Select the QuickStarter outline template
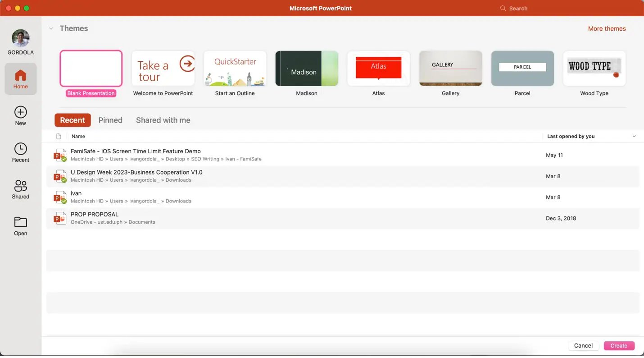 coord(235,69)
